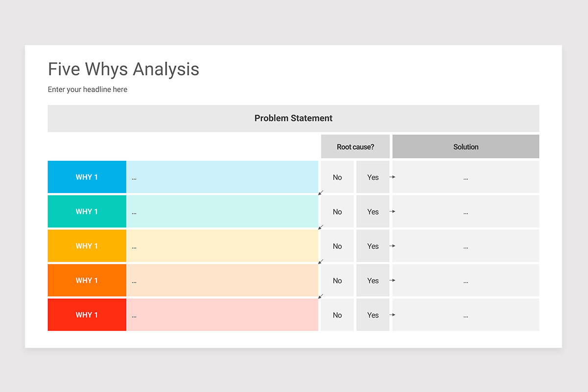Mark "No" in the red Why row
Viewport: 588px width, 392px height.
click(337, 315)
